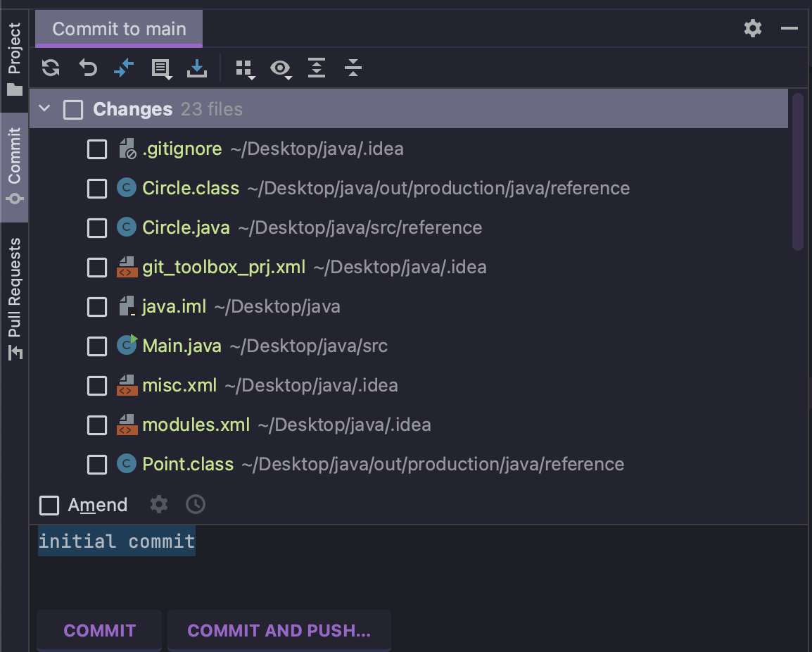Open the Pull Requests side tab
This screenshot has height=652, width=812.
[x=15, y=299]
